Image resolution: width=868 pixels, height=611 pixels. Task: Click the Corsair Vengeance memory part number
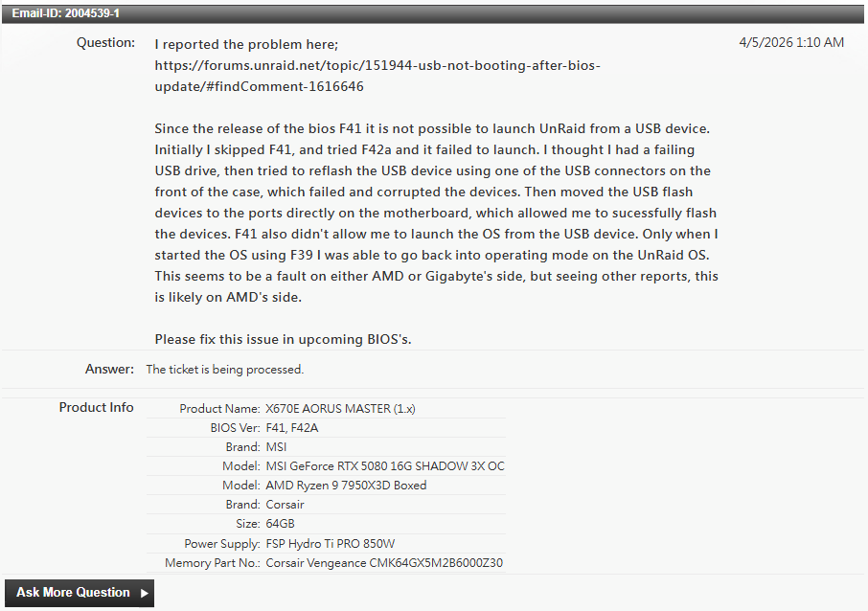[x=384, y=563]
